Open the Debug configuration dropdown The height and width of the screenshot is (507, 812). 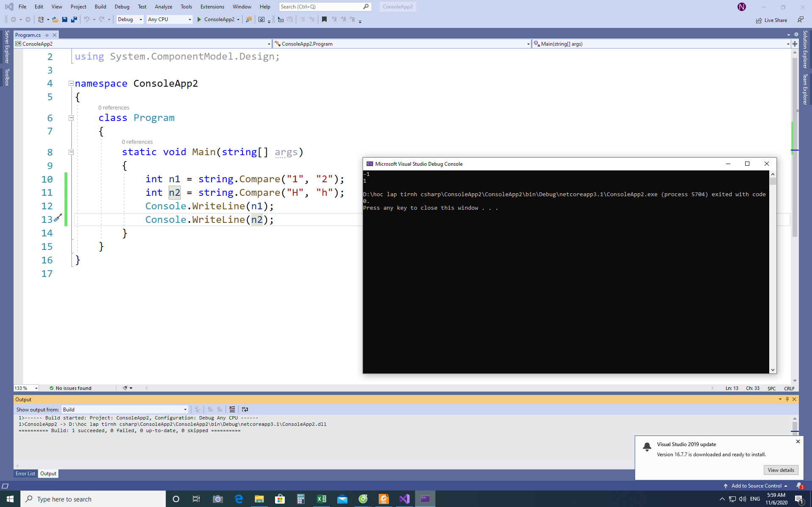[x=130, y=19]
